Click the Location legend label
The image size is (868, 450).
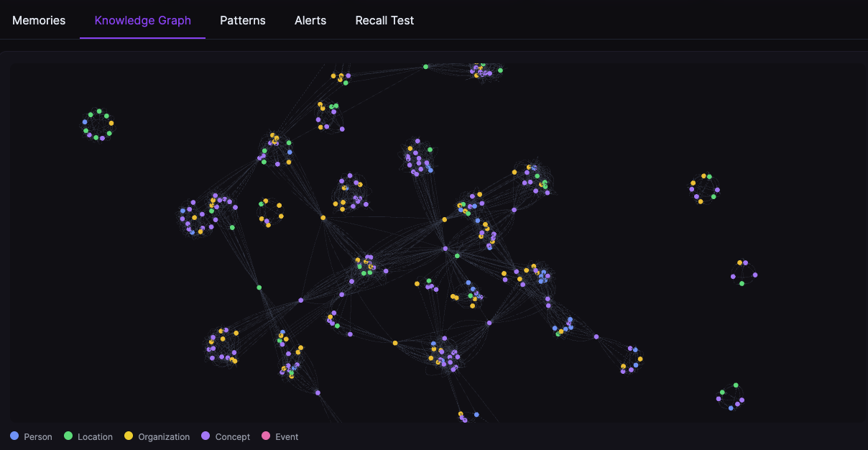pyautogui.click(x=95, y=437)
